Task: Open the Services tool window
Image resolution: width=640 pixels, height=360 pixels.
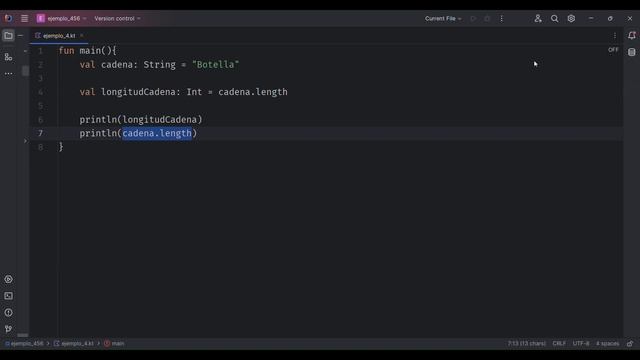Action: [x=8, y=279]
